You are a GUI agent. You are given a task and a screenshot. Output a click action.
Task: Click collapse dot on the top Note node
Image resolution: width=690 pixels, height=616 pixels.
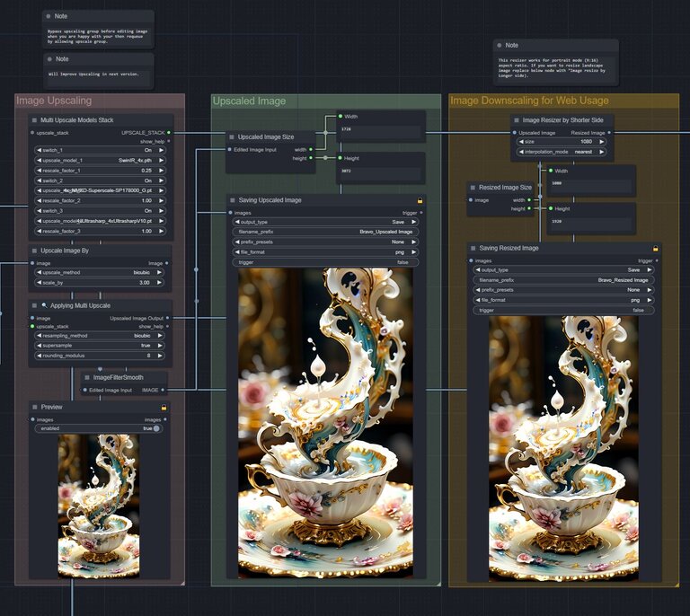(x=49, y=16)
